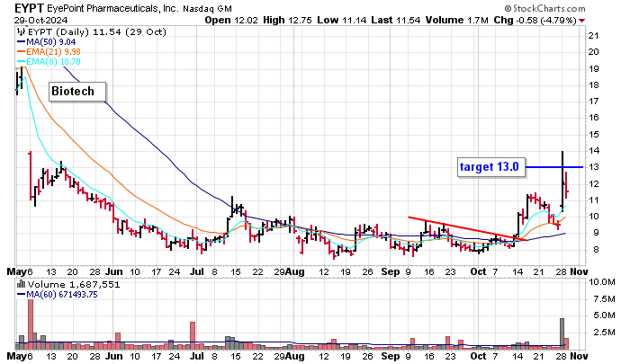Click the candlestick icon beside EYPT legend
The height and width of the screenshot is (364, 630).
[x=22, y=31]
